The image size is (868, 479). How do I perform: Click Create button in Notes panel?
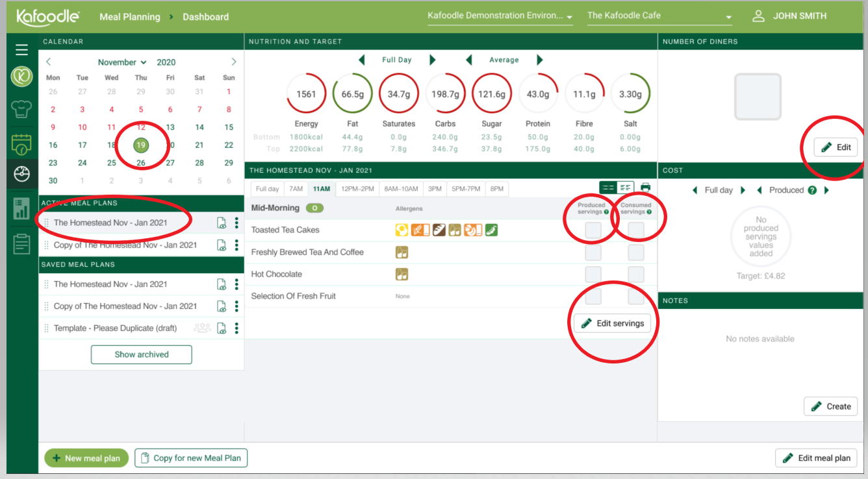(830, 406)
